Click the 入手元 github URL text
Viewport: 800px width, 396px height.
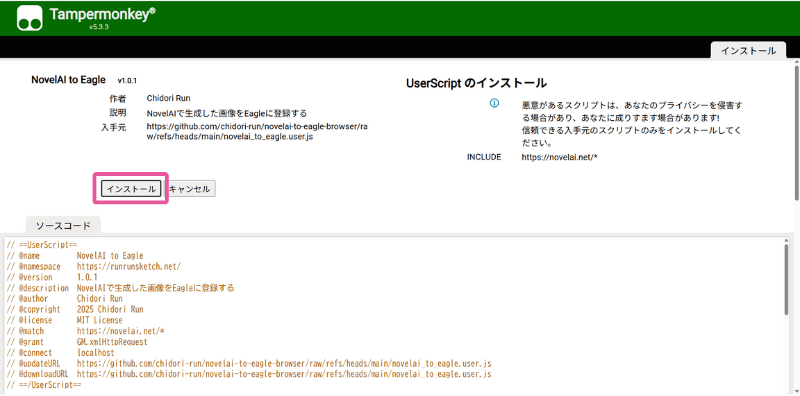click(257, 131)
